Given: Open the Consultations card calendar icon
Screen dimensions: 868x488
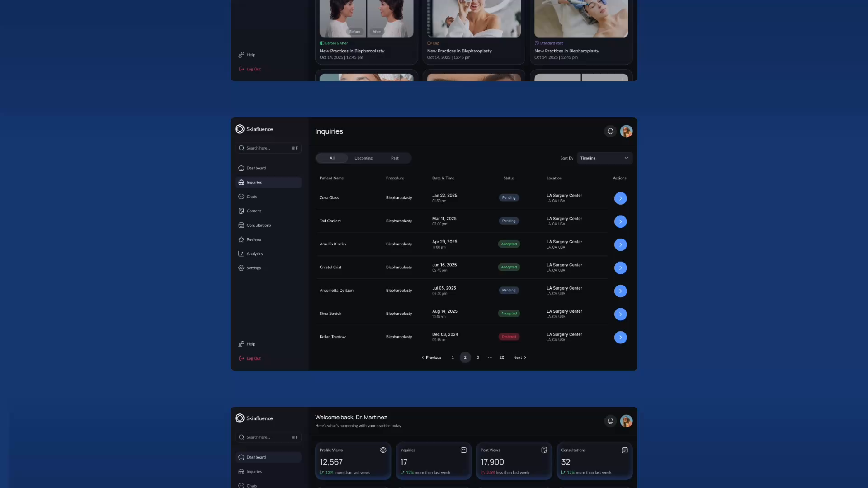Looking at the screenshot, I should click(624, 450).
